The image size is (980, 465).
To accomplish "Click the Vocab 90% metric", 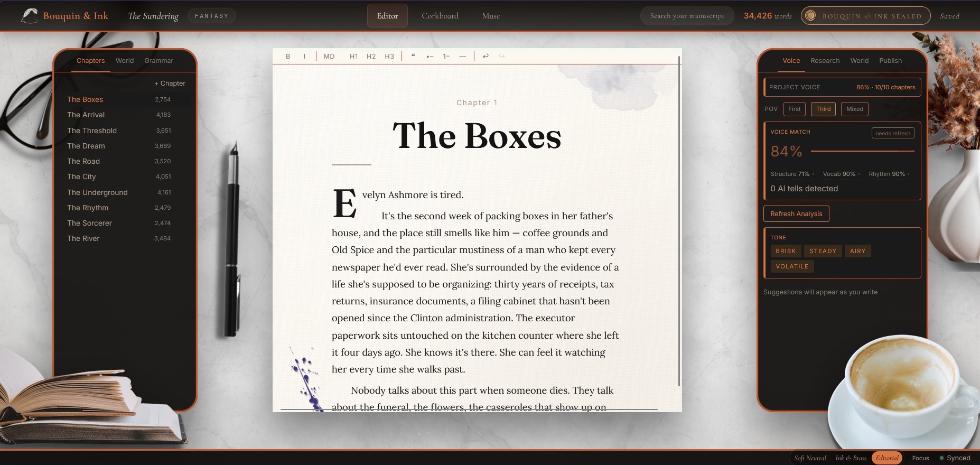I will (841, 174).
